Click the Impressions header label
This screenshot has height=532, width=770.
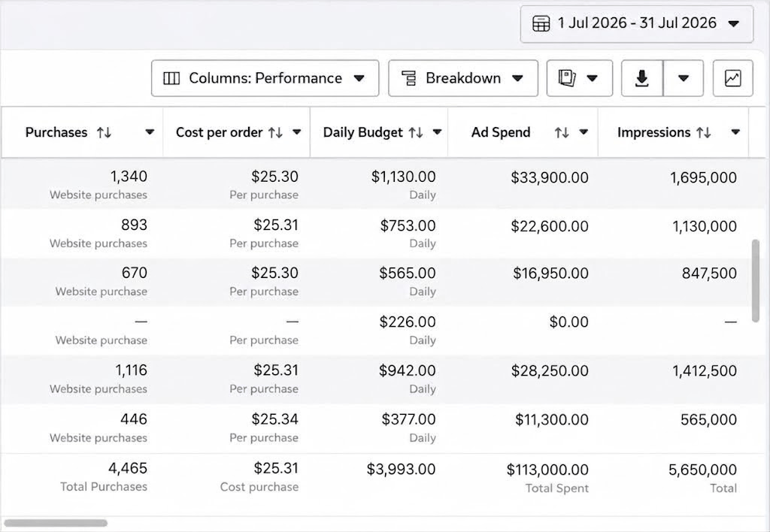click(x=653, y=132)
